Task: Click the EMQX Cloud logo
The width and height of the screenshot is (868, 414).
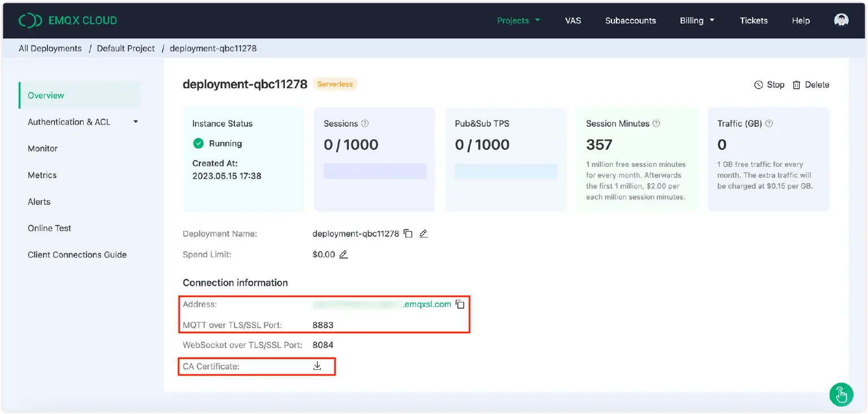Action: (x=68, y=20)
